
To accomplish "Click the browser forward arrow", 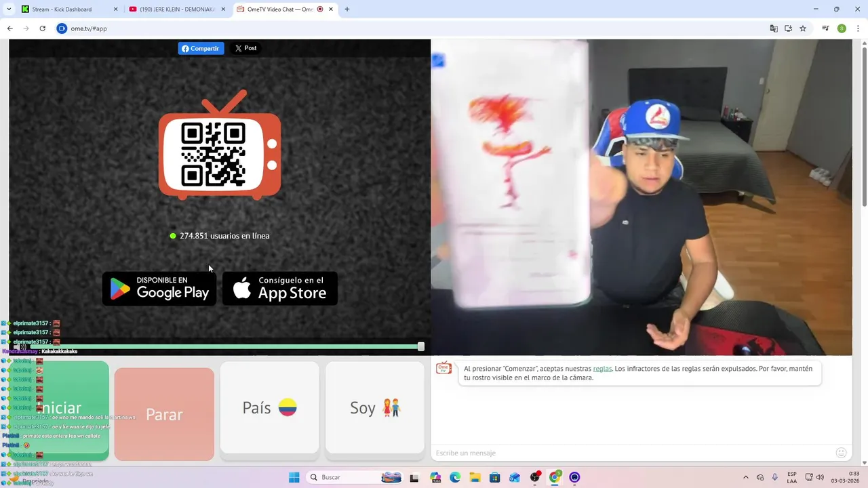I will tap(26, 28).
